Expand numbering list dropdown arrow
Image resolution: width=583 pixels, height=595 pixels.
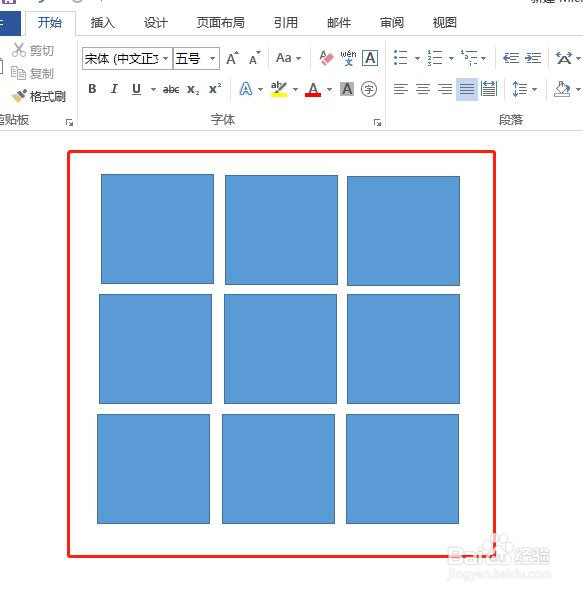click(x=451, y=58)
